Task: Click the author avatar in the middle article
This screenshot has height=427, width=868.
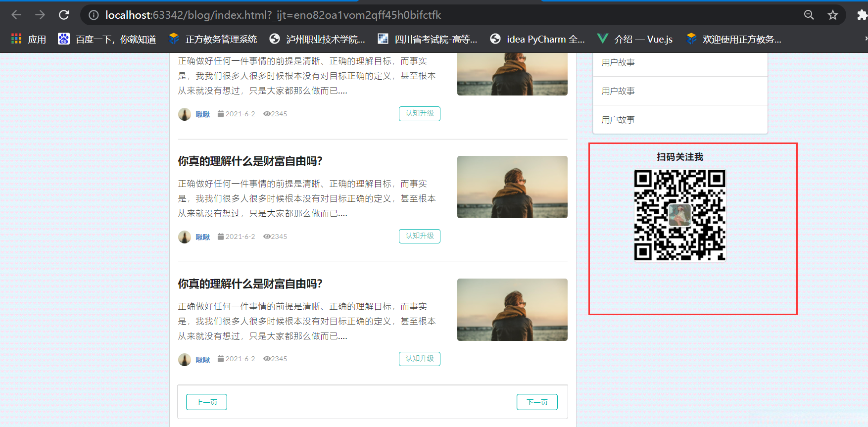Action: click(x=185, y=237)
